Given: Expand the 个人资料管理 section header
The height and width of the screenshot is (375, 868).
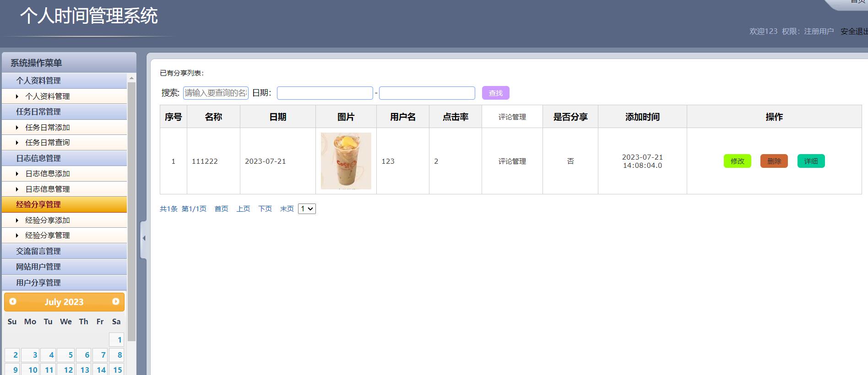Looking at the screenshot, I should point(64,80).
